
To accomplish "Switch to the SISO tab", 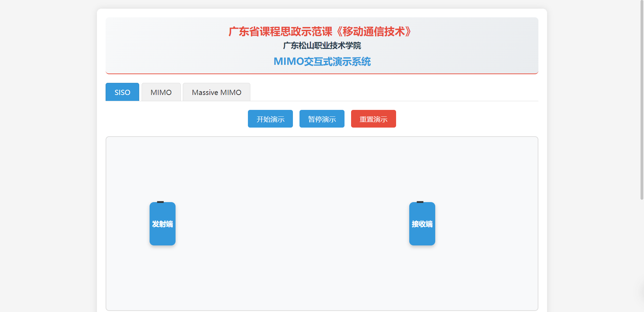I will click(x=122, y=92).
